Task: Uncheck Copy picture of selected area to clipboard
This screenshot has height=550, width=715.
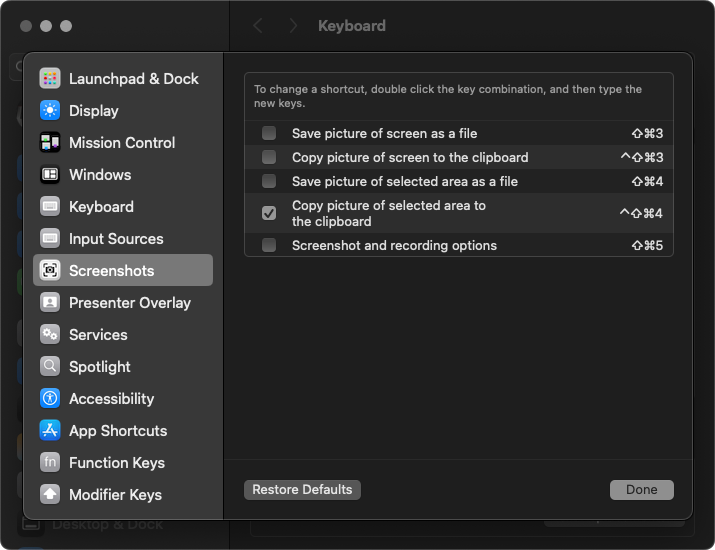Action: [x=269, y=213]
